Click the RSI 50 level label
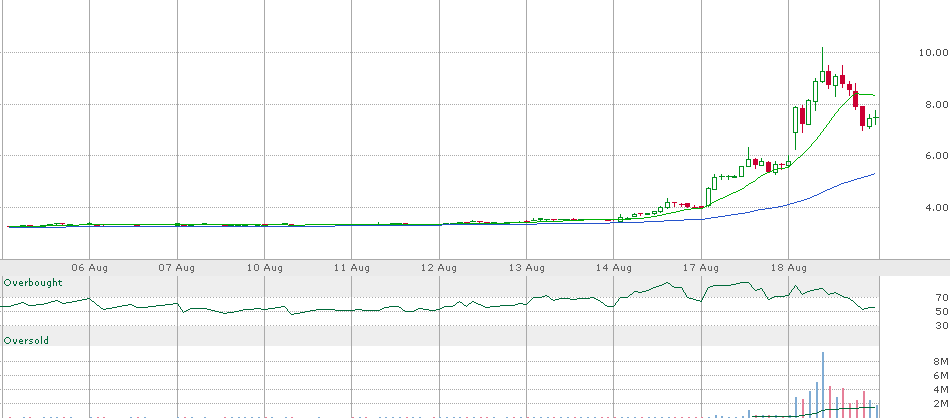Viewport: 950px width, 418px height. tap(941, 311)
